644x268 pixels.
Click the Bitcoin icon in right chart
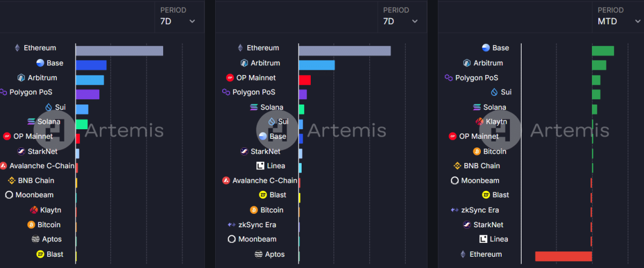click(x=477, y=152)
